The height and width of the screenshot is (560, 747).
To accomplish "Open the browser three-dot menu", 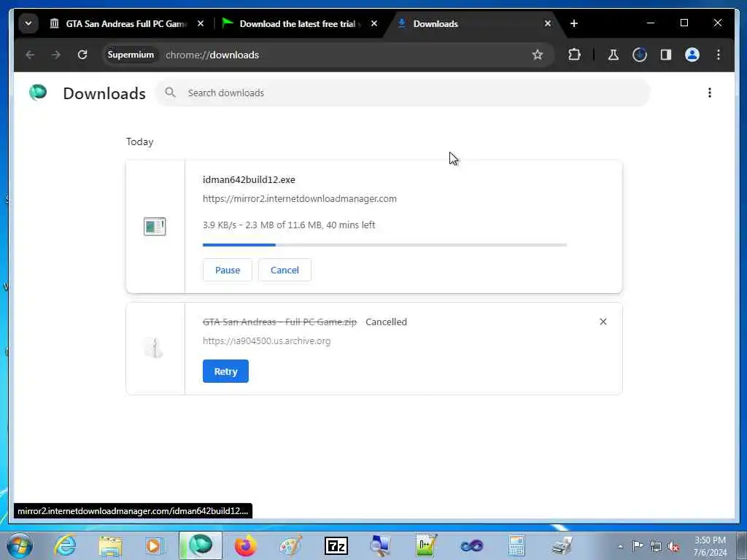I will point(719,55).
